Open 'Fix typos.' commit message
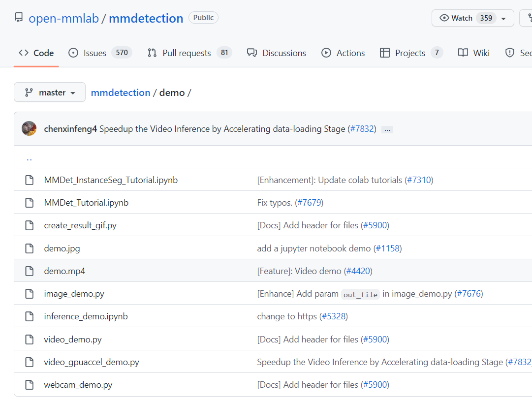532x401 pixels. pos(275,203)
